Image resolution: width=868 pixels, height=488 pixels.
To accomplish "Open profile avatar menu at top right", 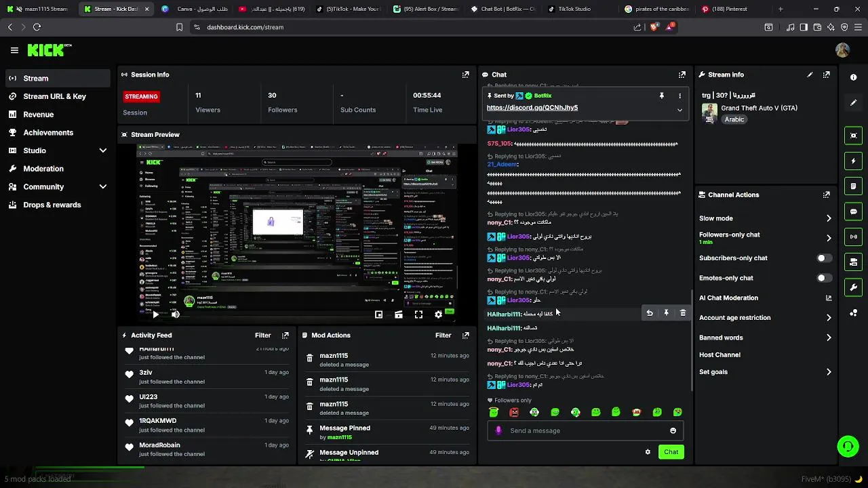I will pos(842,50).
